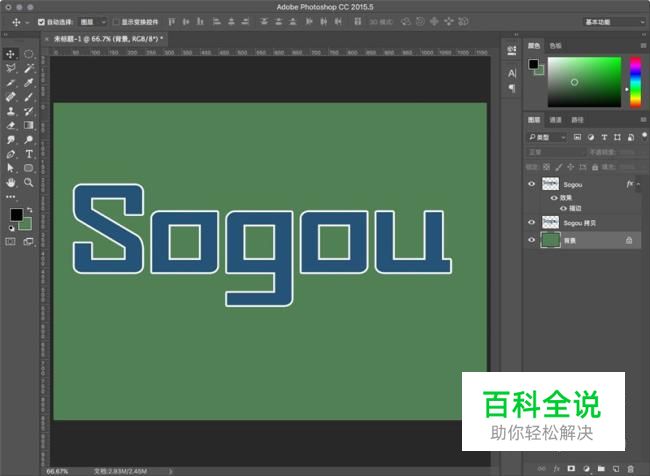Image resolution: width=650 pixels, height=476 pixels.
Task: Select the Brush tool
Action: (29, 97)
